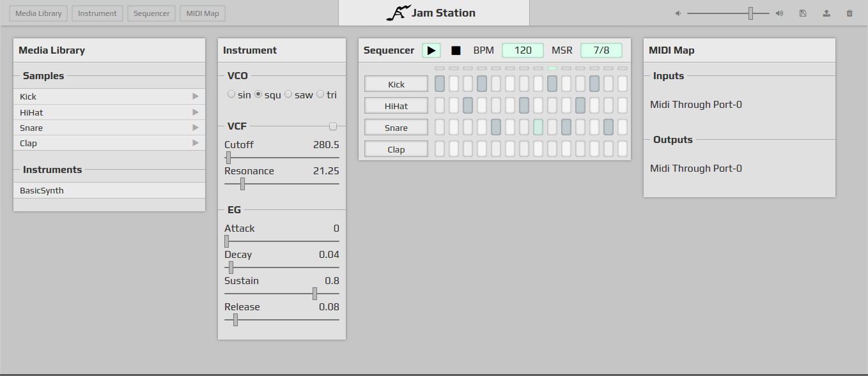Toggle the last step in the HiHat row

[623, 105]
